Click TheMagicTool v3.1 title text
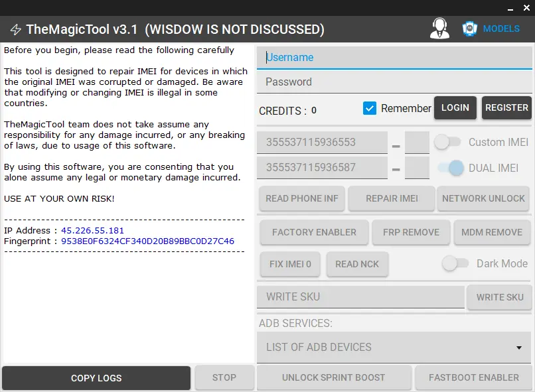535x392 pixels. point(82,29)
